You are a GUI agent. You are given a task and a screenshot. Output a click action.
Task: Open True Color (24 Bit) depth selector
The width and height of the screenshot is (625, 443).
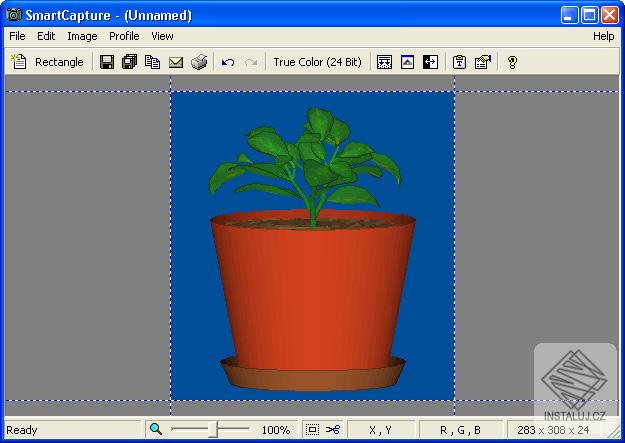tap(317, 62)
